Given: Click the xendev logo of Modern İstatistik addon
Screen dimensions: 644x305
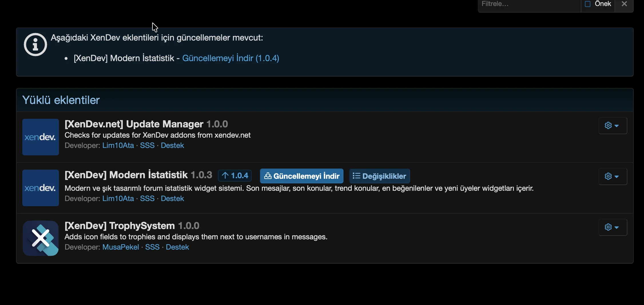Looking at the screenshot, I should (x=40, y=188).
